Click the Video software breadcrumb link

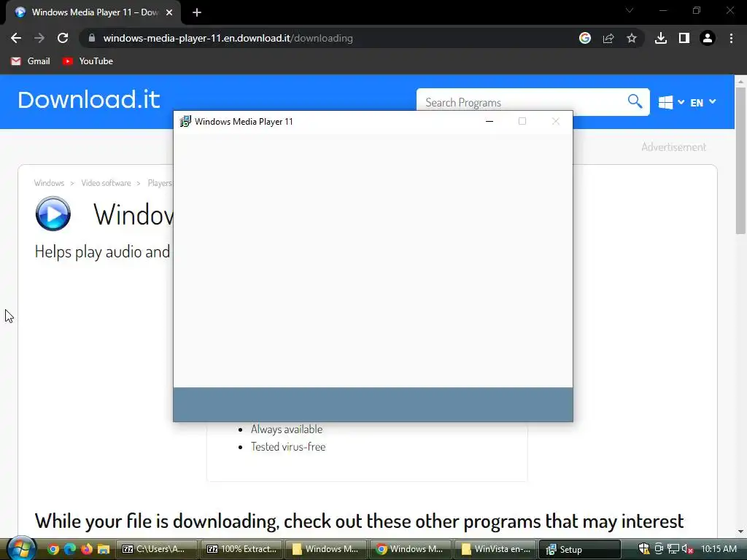click(x=106, y=183)
